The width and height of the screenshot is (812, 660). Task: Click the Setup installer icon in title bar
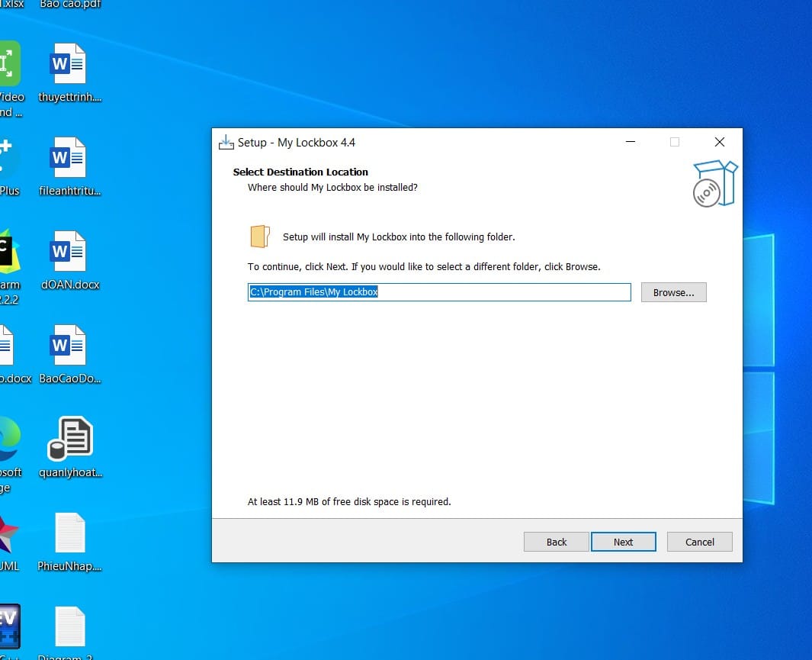[226, 143]
